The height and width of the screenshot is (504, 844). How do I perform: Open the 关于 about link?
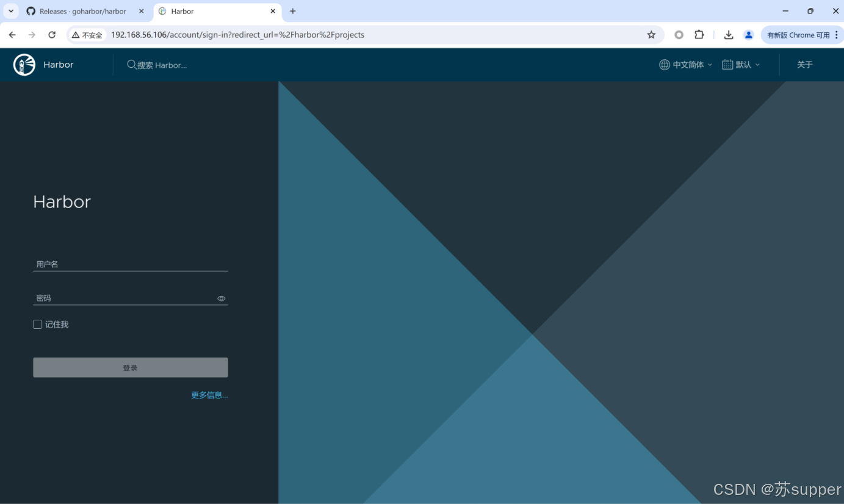point(805,65)
